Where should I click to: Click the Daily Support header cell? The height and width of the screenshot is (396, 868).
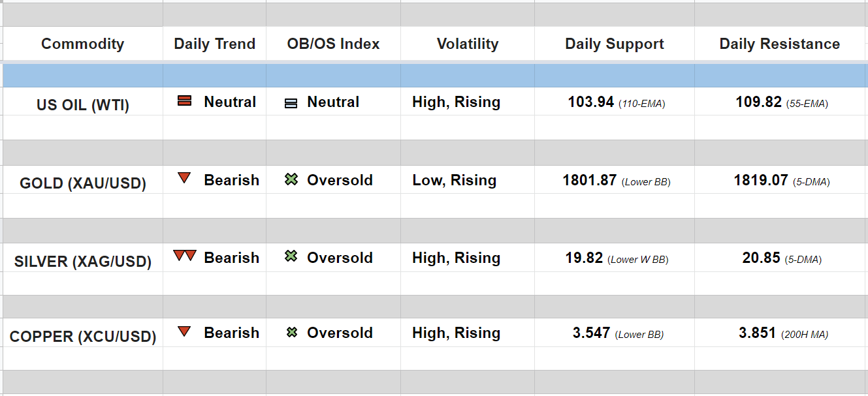click(614, 44)
